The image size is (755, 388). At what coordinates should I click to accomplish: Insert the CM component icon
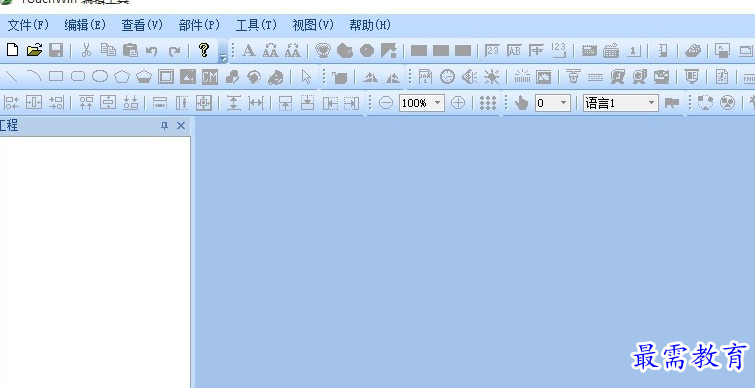[210, 77]
